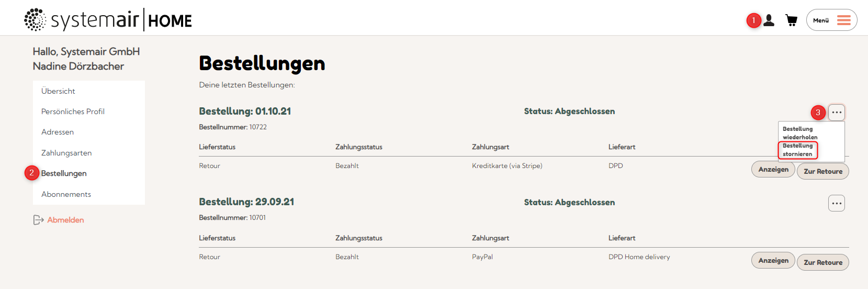This screenshot has height=289, width=868.
Task: Click Zur Retoure for the 01.10.21 order
Action: click(x=822, y=171)
